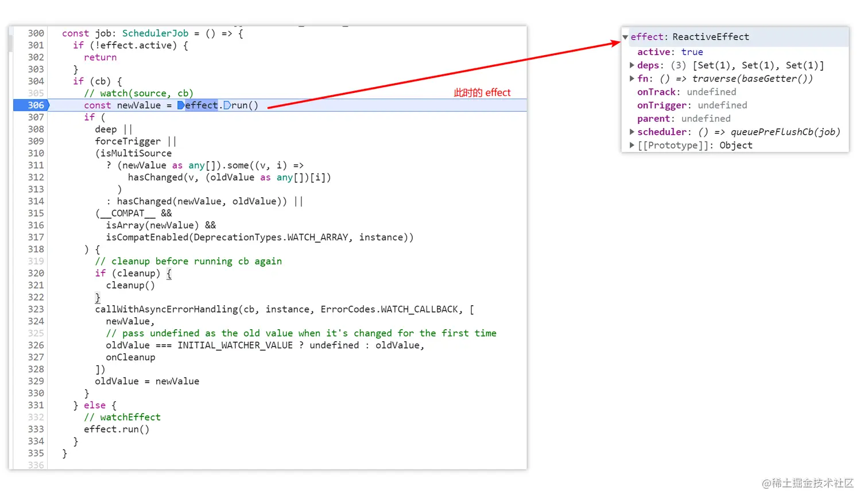Click 'const newValue' on line 306
Screen dimensions: 868x503
pyautogui.click(x=122, y=106)
